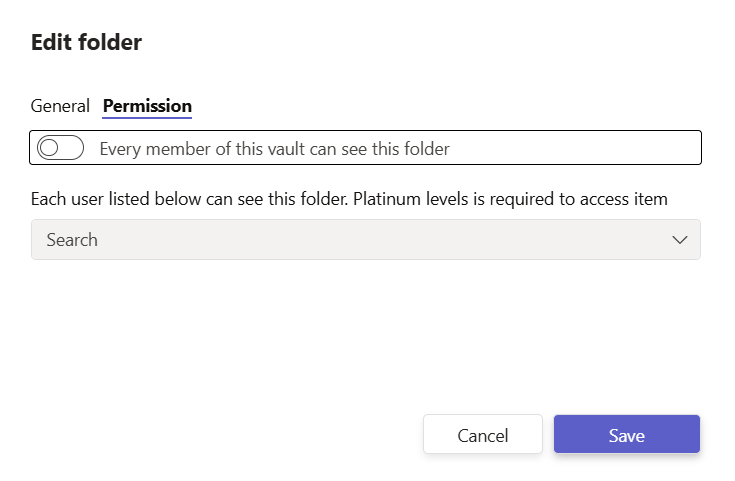Return to General folder settings tab
Image resolution: width=735 pixels, height=481 pixels.
[x=61, y=105]
